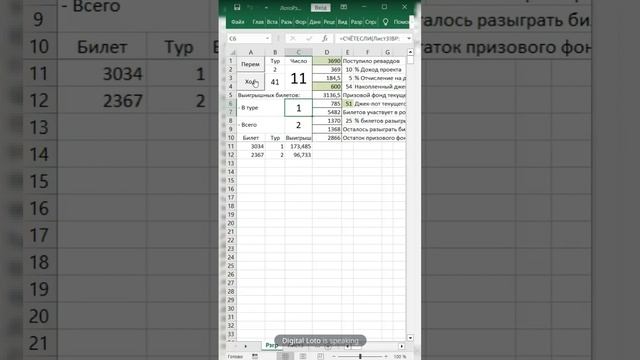The width and height of the screenshot is (640, 360).
Task: Select column A header
Action: point(251,52)
